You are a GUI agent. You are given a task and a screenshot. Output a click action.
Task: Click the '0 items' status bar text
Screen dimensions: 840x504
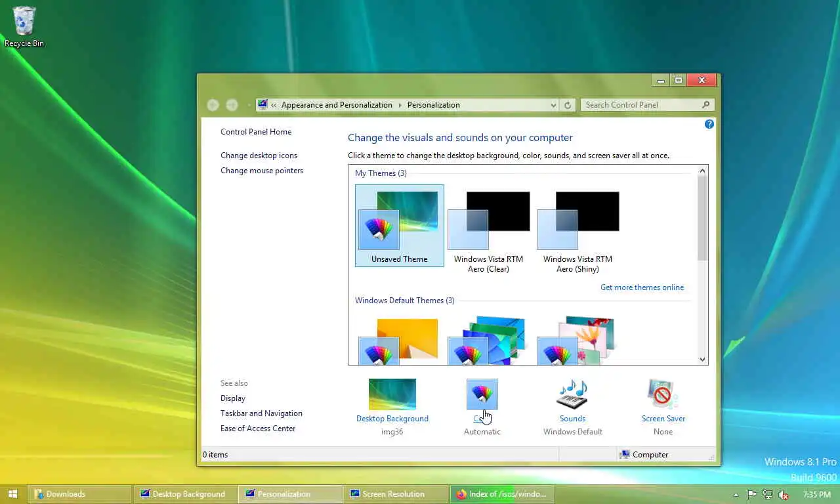(215, 455)
